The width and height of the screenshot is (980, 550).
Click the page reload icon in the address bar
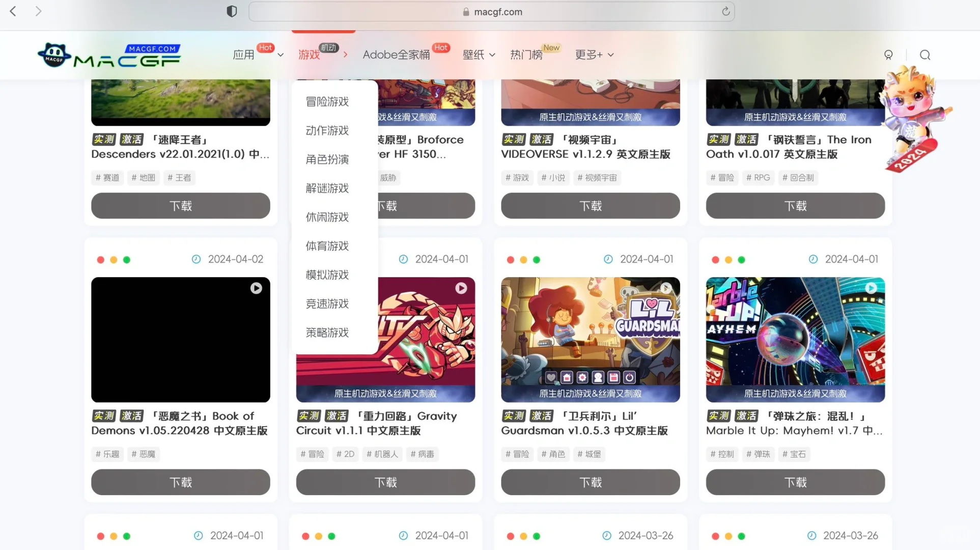(725, 11)
